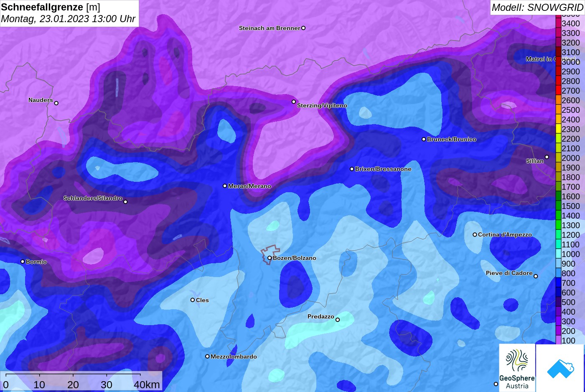Click the date 'Montag, 23.01.2023 13:00 Uhr'
The width and height of the screenshot is (585, 392).
coord(68,19)
